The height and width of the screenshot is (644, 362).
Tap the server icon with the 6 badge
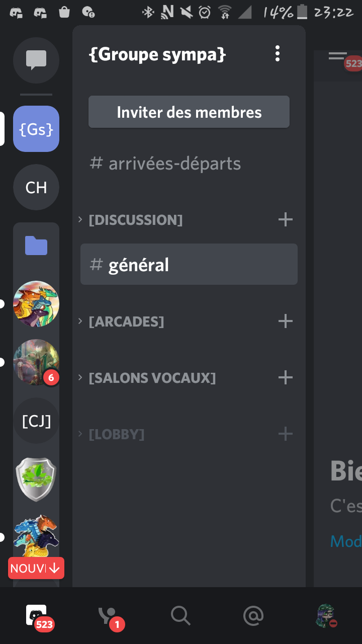pos(36,362)
